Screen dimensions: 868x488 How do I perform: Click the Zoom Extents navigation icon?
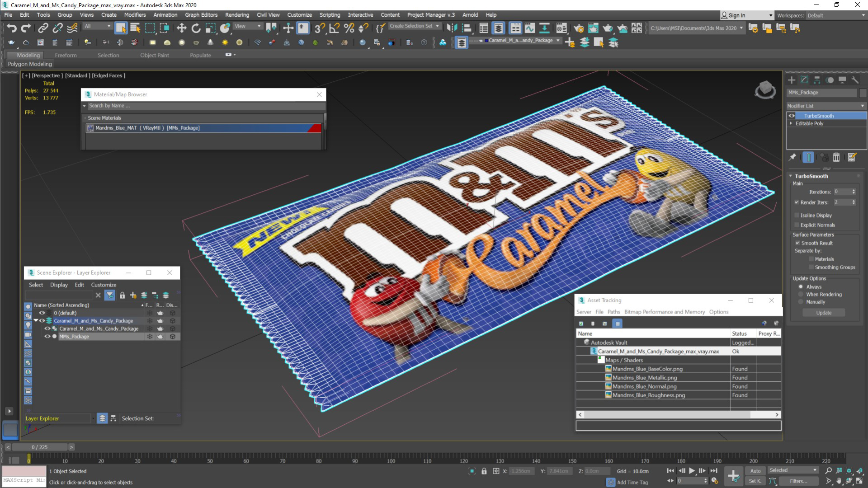[x=849, y=471]
